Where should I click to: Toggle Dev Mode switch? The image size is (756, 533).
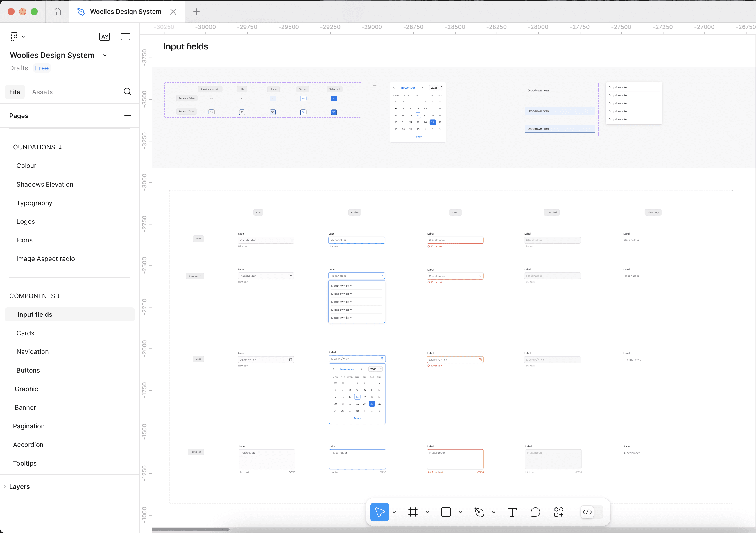[x=591, y=512]
